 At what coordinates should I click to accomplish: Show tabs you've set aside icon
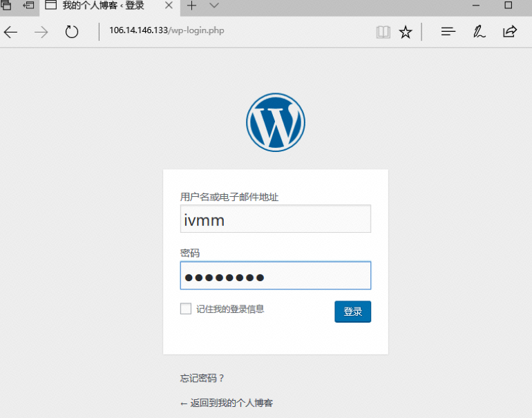(6, 5)
